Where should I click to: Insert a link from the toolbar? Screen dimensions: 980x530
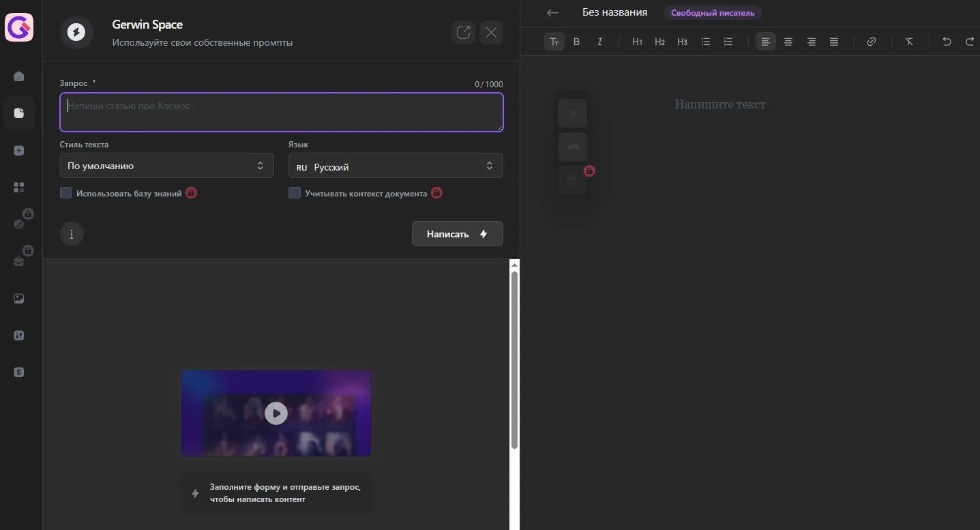click(871, 42)
